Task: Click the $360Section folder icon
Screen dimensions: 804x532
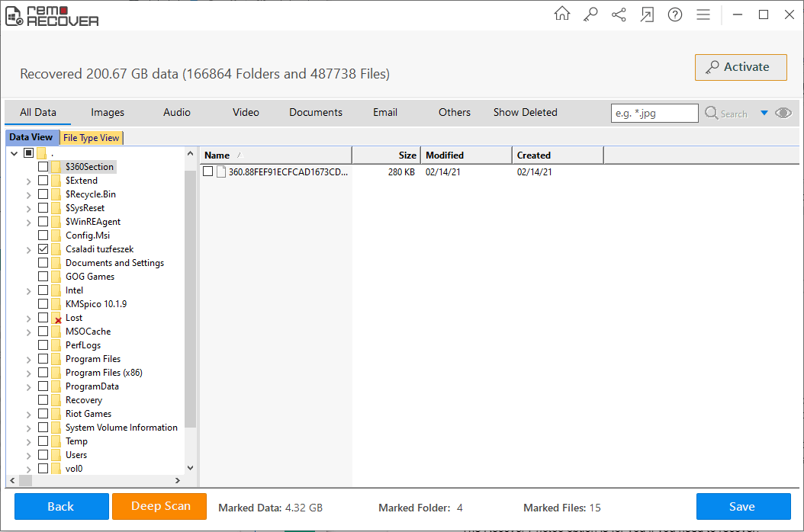Action: [x=56, y=167]
